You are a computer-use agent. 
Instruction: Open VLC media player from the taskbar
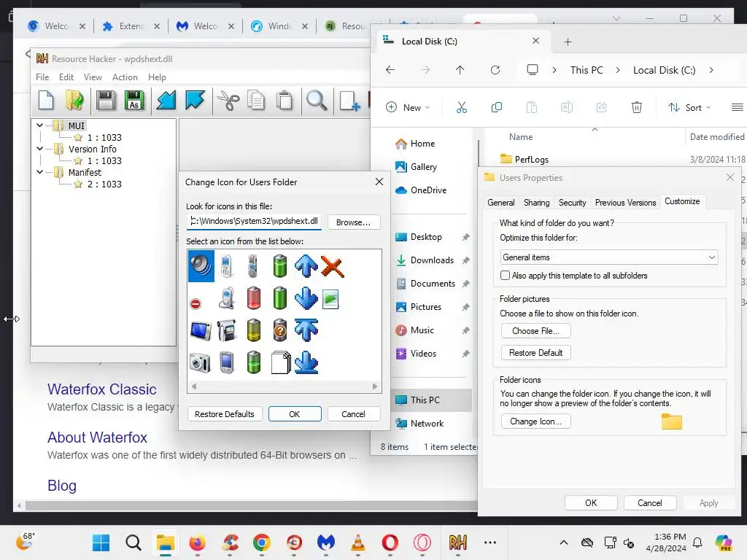(x=357, y=542)
